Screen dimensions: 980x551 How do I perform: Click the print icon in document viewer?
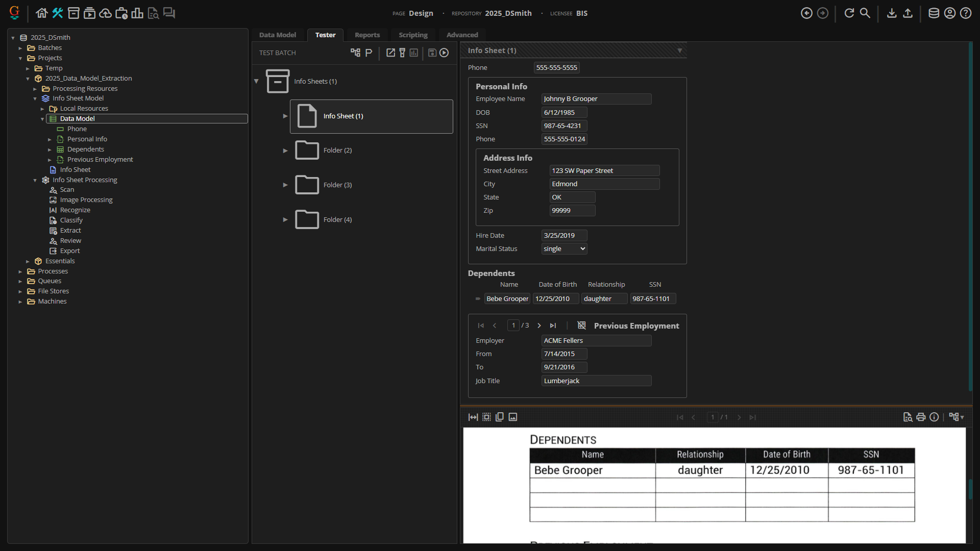tap(921, 417)
